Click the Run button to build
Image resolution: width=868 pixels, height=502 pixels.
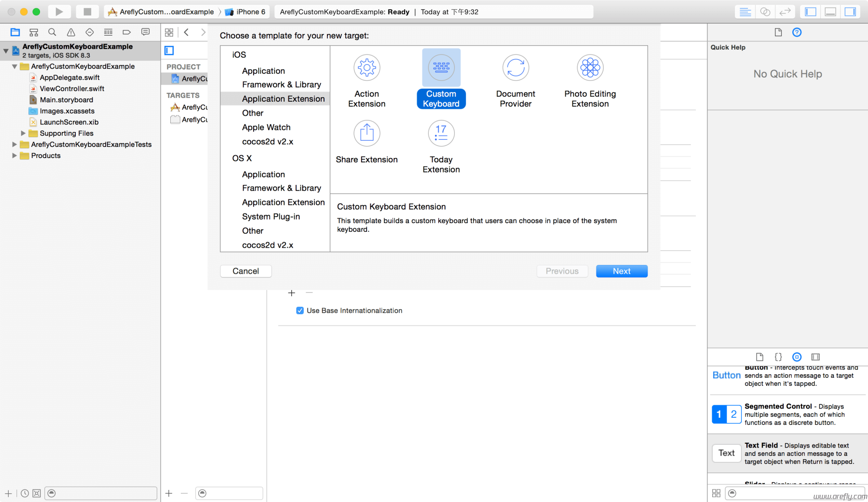(x=59, y=12)
